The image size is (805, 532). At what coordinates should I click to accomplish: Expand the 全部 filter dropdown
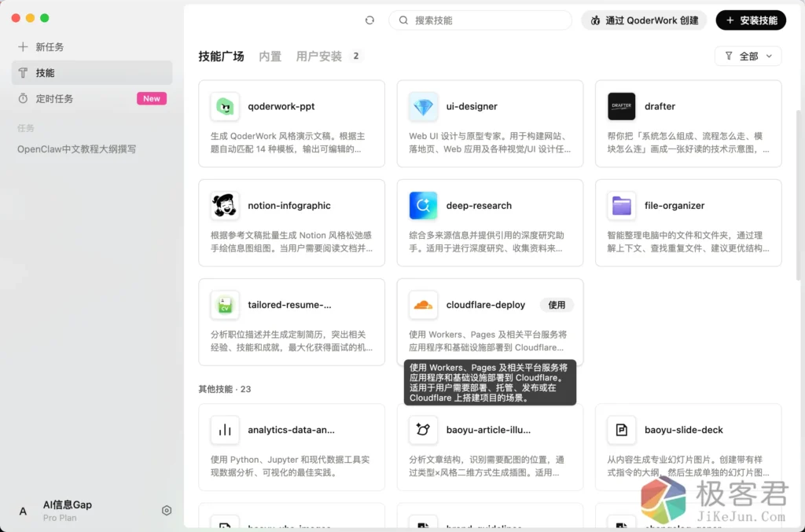[748, 57]
